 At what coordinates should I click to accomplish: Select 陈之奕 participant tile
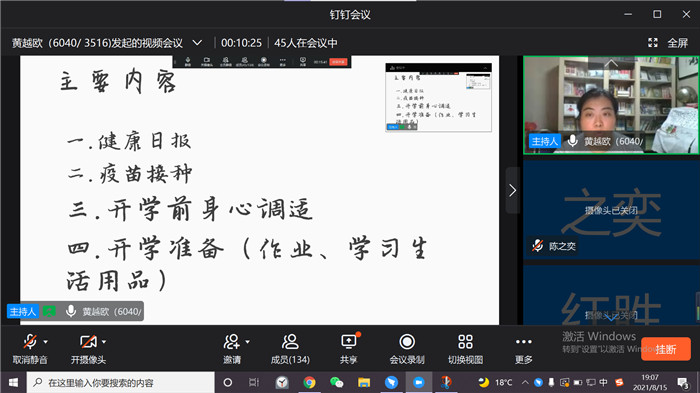611,209
